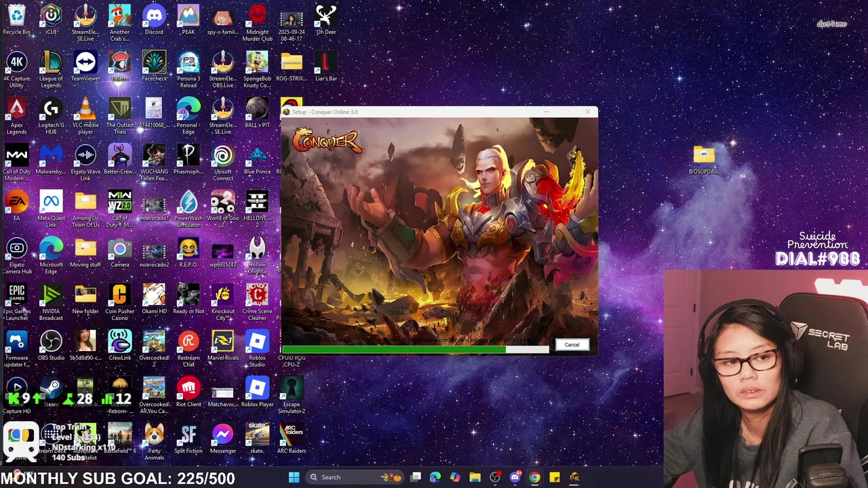Select the Facecheck desktop icon
This screenshot has height=488, width=868.
[154, 66]
